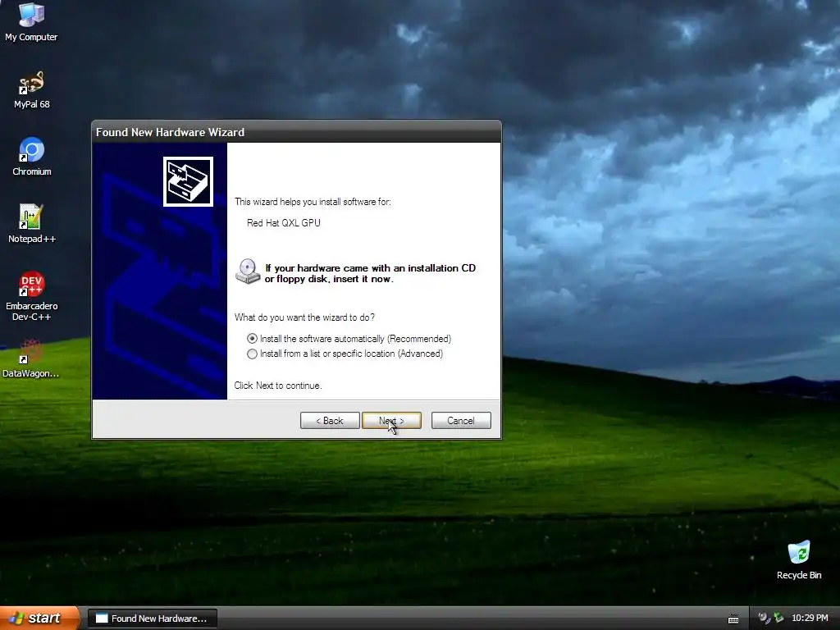
Task: Click the Safely Remove Hardware tray icon
Action: coord(778,619)
